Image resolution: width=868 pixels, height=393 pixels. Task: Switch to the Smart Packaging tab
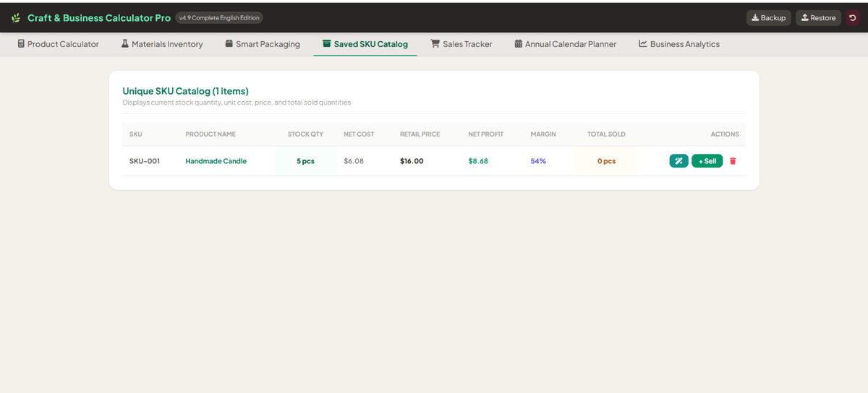tap(263, 44)
